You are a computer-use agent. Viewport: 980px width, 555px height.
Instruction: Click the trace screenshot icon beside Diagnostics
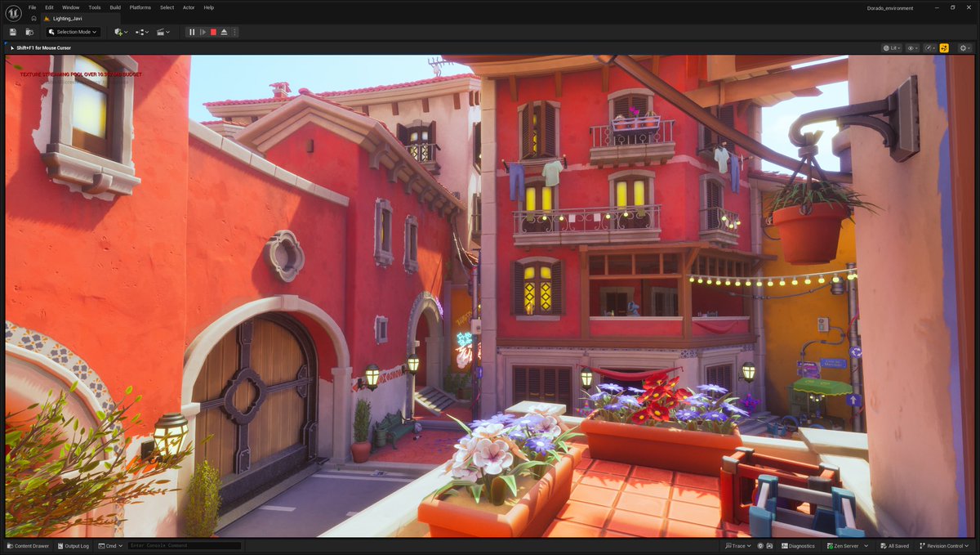769,545
